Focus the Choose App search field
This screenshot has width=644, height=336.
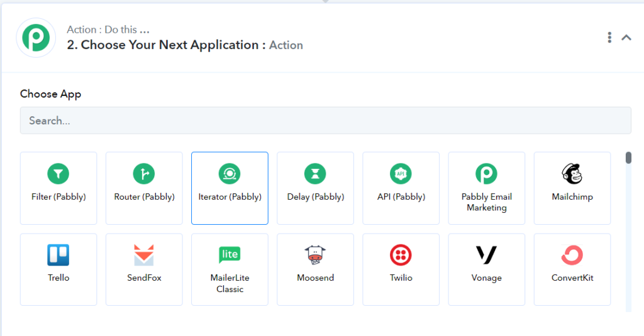pos(325,121)
